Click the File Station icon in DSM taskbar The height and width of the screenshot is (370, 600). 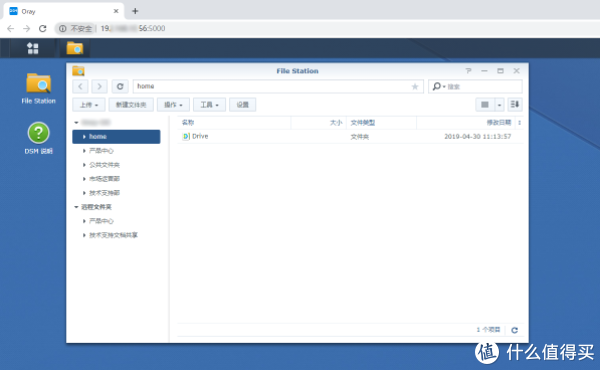coord(75,48)
